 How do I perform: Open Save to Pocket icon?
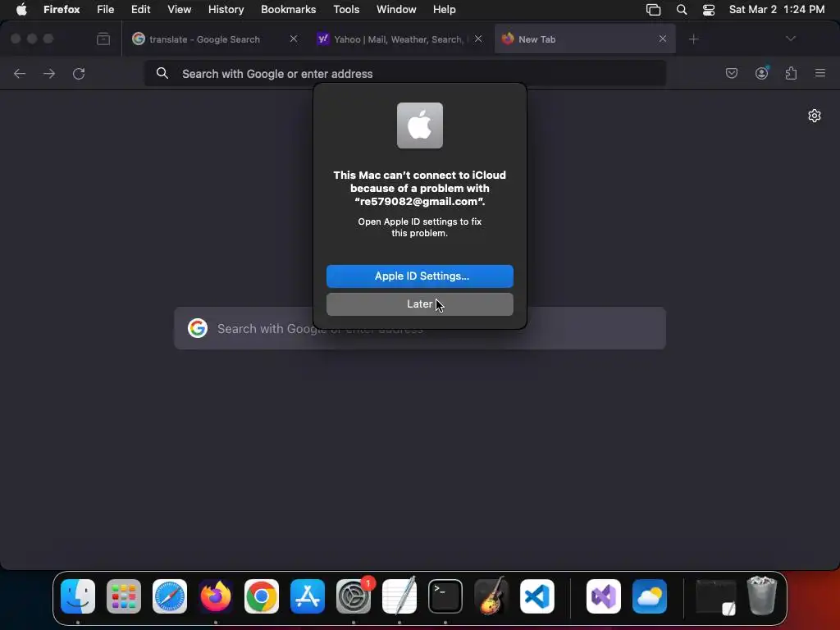pos(731,73)
